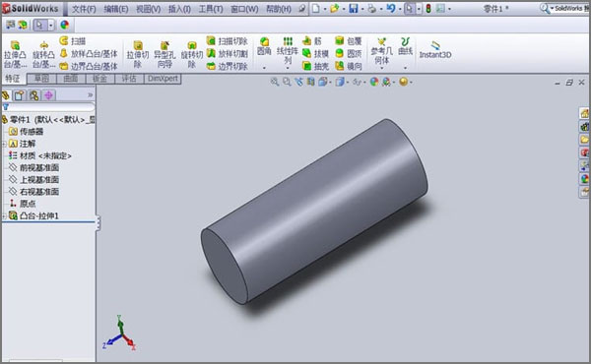Screen dimensions: 591x364
Task: Switch to the 草图 tab
Action: [x=41, y=79]
